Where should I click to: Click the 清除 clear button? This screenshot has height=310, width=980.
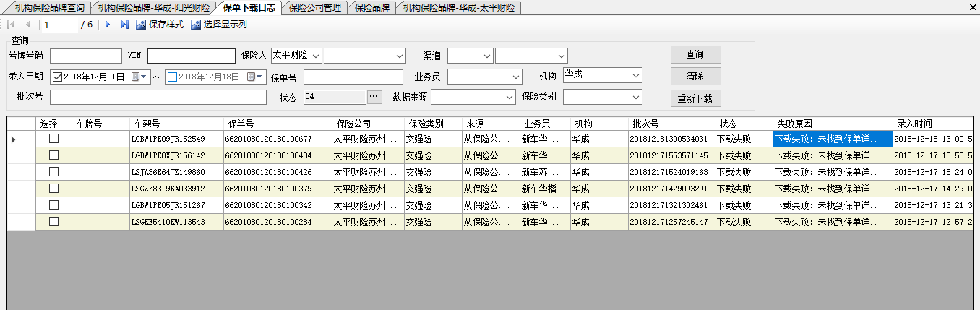coord(695,77)
